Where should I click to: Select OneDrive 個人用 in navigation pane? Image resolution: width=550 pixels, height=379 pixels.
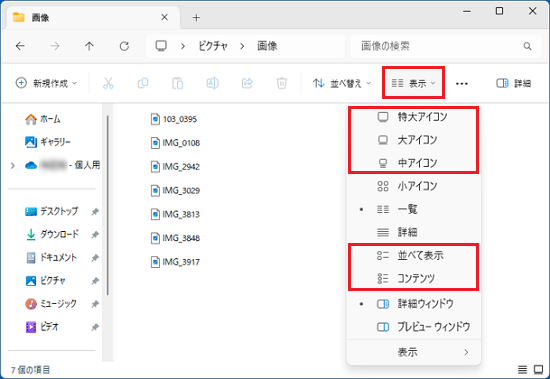tap(62, 165)
